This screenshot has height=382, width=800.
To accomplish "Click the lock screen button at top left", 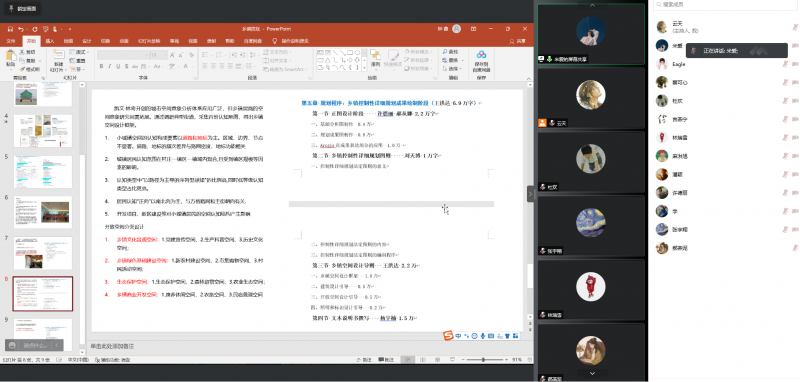I will tap(21, 9).
